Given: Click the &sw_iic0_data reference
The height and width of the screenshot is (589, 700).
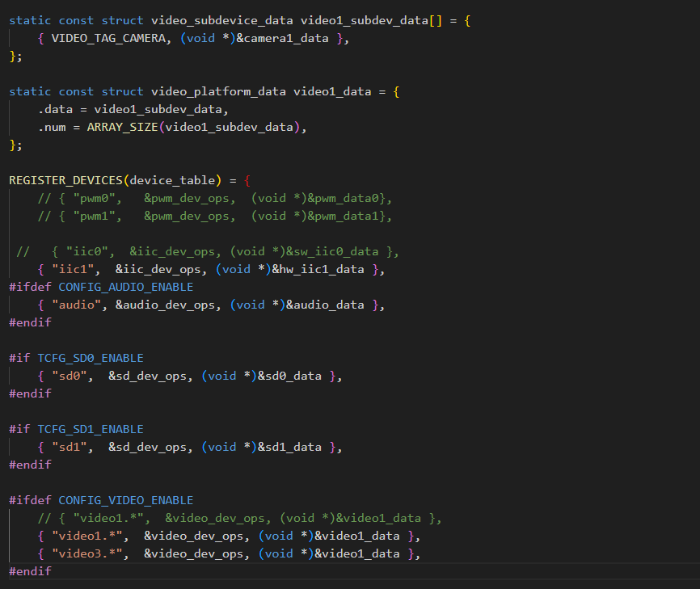Looking at the screenshot, I should (332, 251).
